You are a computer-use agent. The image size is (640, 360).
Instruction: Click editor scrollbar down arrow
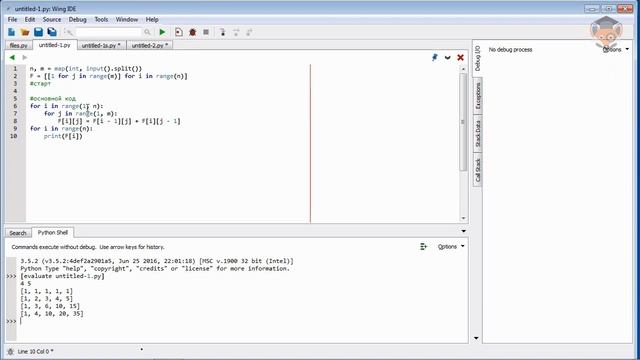click(463, 218)
